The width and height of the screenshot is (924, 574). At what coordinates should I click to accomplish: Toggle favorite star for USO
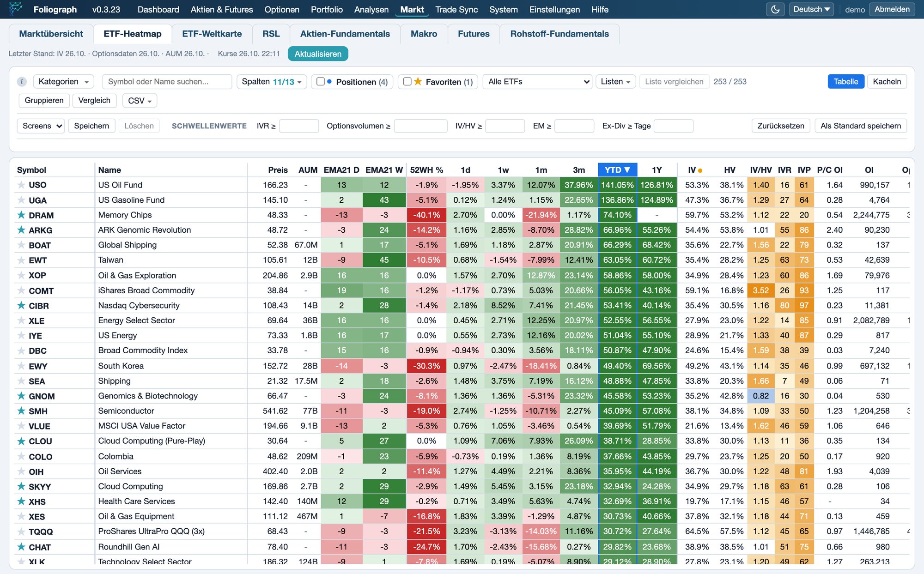click(21, 185)
